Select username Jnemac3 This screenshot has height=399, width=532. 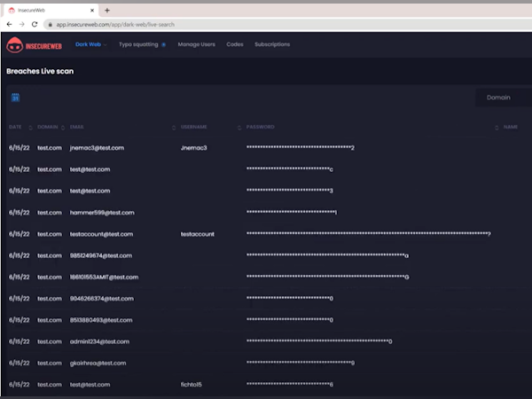pyautogui.click(x=193, y=148)
